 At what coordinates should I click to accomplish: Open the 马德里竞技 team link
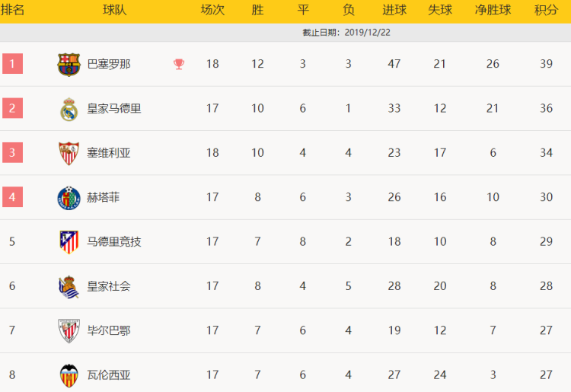[x=114, y=242]
